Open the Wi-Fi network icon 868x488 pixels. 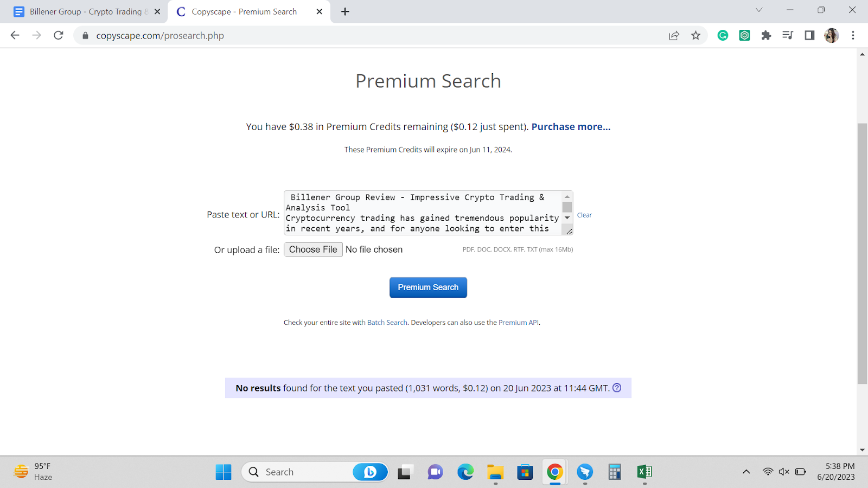coord(768,472)
